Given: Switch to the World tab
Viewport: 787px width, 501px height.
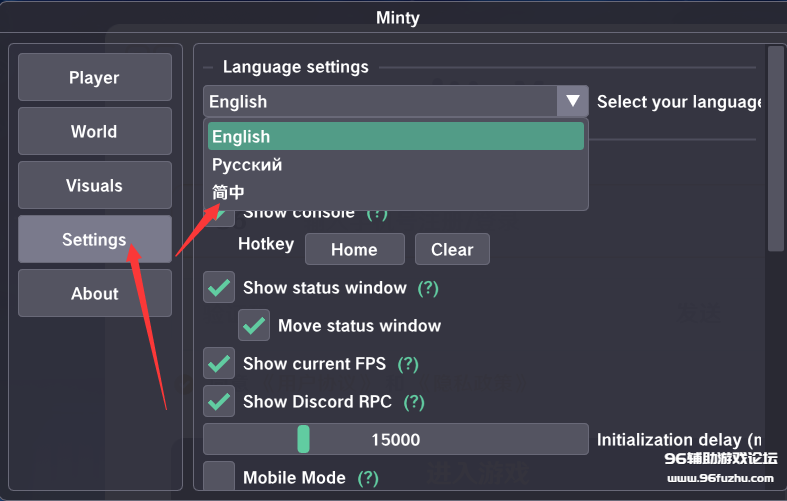Looking at the screenshot, I should 94,132.
